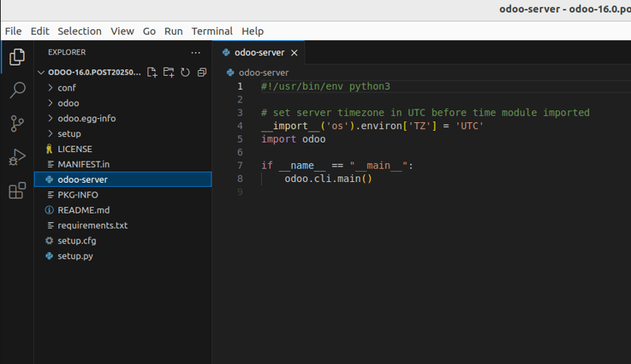Place cursor on shebang '#!/usr/bin/env python3'

pyautogui.click(x=326, y=87)
